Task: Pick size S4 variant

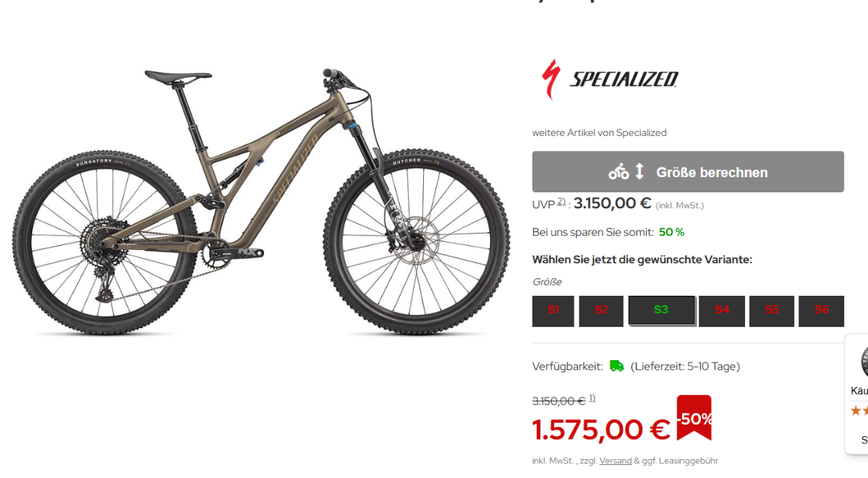Action: pyautogui.click(x=722, y=311)
